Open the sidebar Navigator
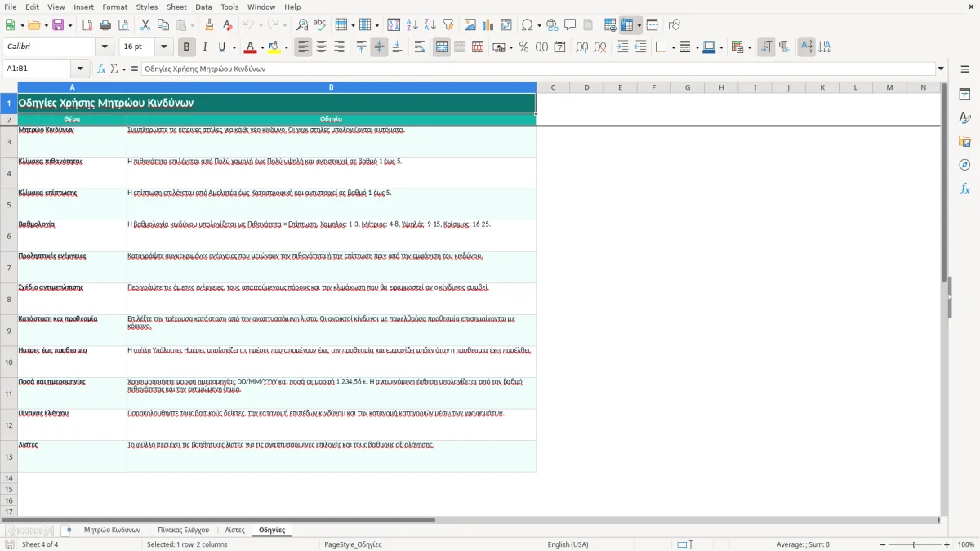The image size is (980, 551). click(x=964, y=165)
